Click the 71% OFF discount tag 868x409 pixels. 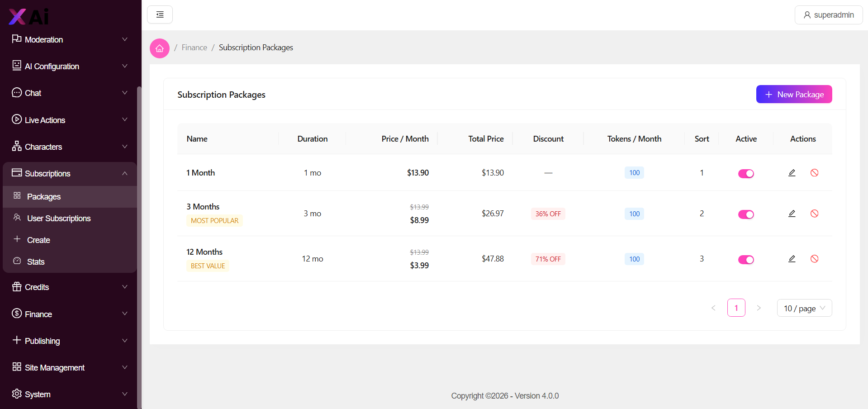tap(548, 259)
